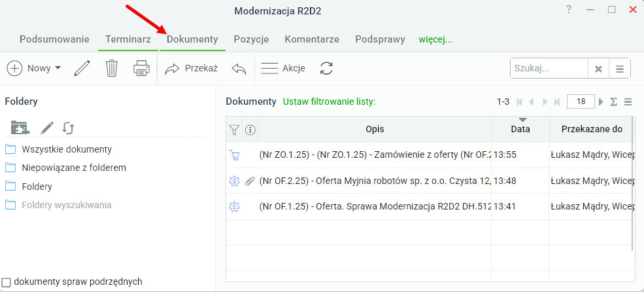Click the Przekaż button
This screenshot has height=292, width=644.
pos(191,68)
